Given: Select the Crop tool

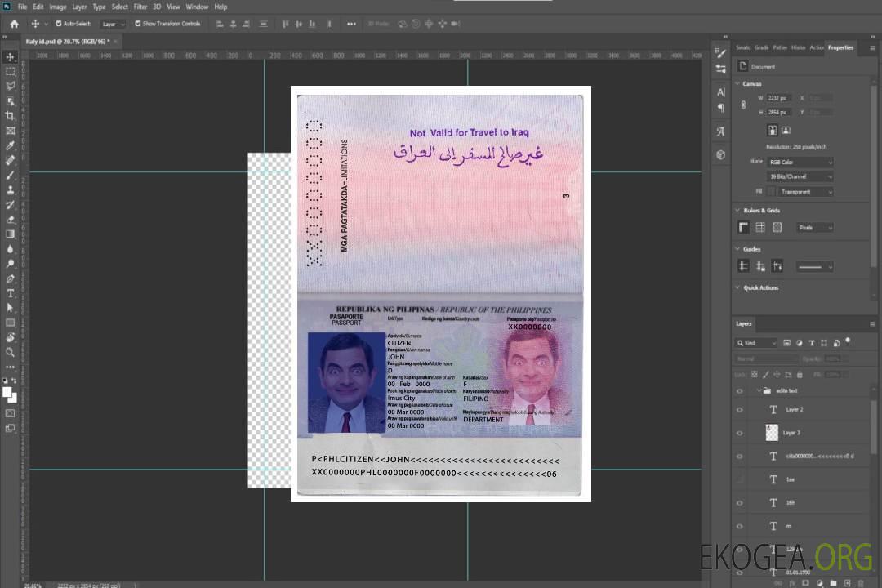Looking at the screenshot, I should (10, 116).
